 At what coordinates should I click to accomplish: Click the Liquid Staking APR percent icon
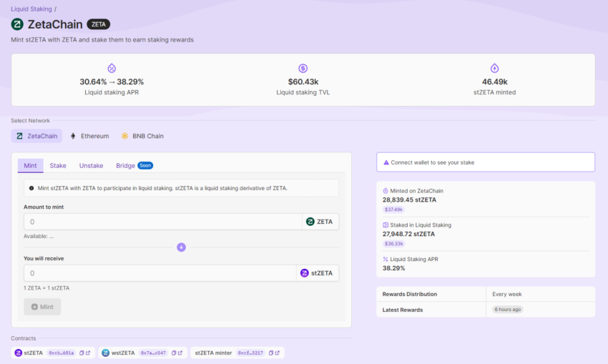[x=386, y=259]
